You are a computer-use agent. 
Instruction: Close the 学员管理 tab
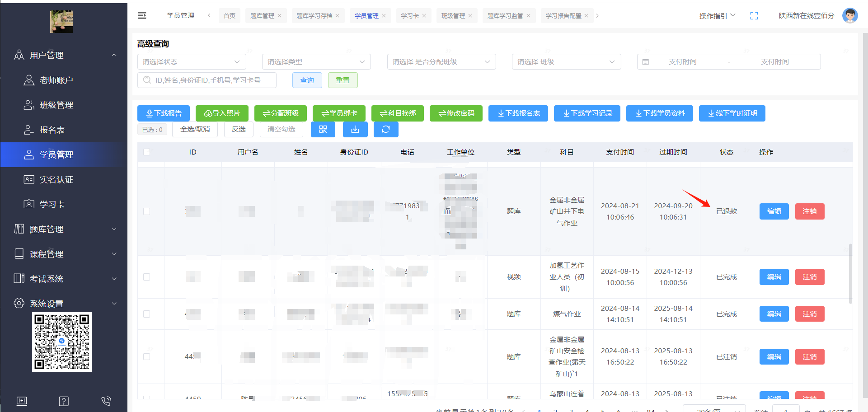tap(384, 16)
